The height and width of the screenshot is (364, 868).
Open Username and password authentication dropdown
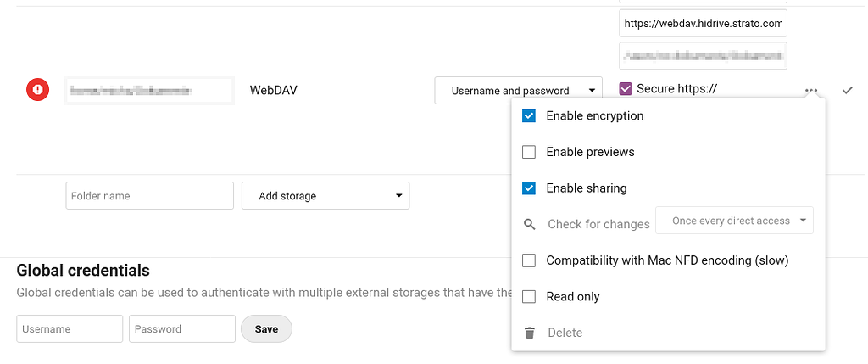pos(519,90)
